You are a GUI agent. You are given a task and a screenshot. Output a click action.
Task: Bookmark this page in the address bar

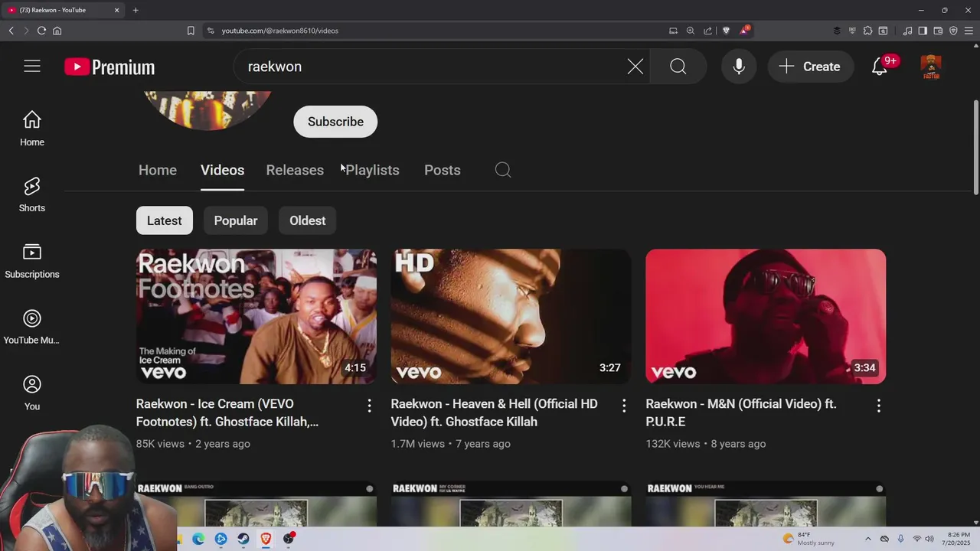[x=191, y=31]
